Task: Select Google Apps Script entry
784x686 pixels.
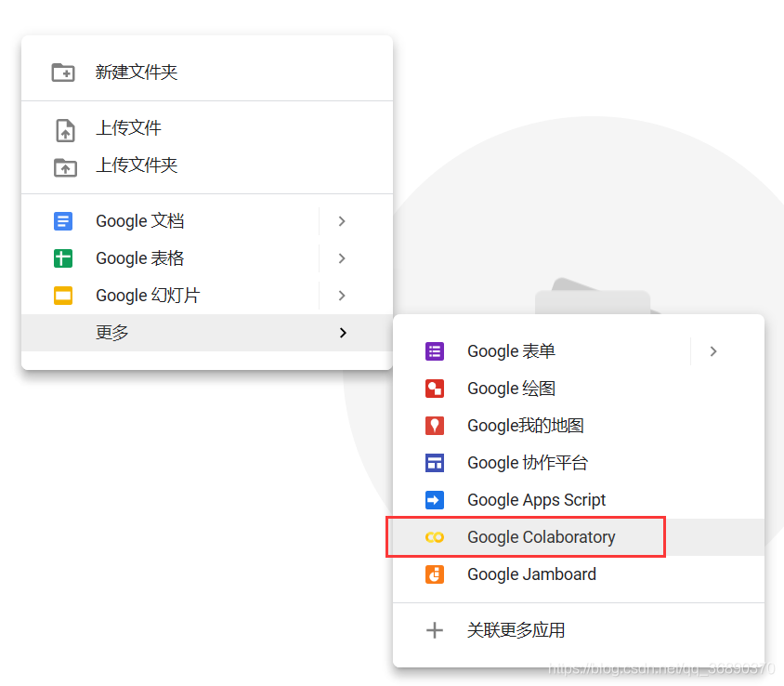Action: point(579,500)
